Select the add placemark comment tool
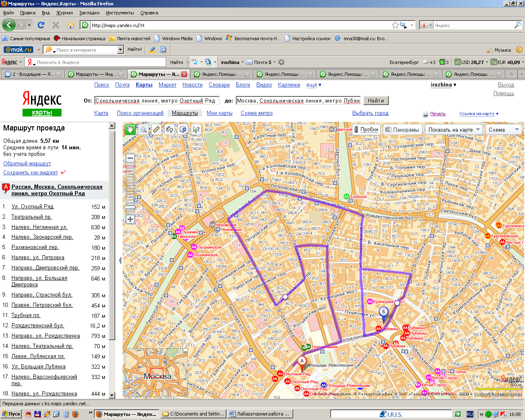Screen dimensions: 525x420 pyautogui.click(x=183, y=130)
